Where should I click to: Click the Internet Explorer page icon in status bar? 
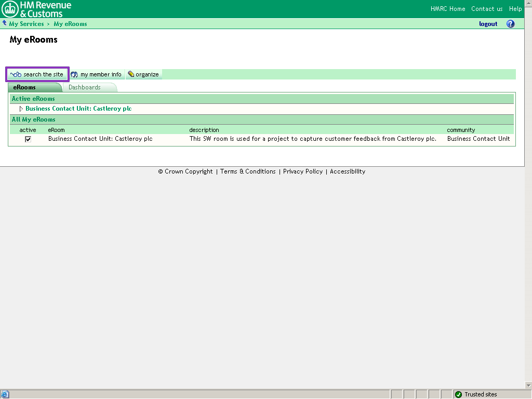tap(5, 394)
